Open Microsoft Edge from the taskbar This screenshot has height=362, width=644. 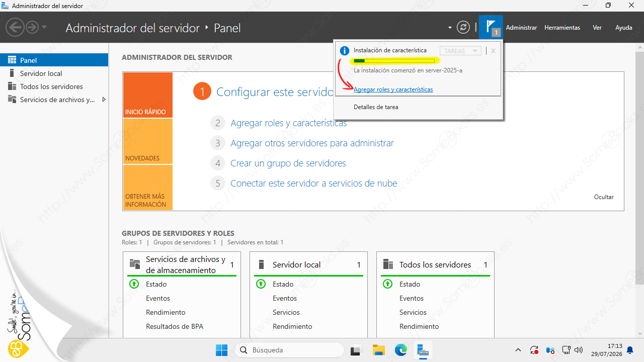pos(400,350)
